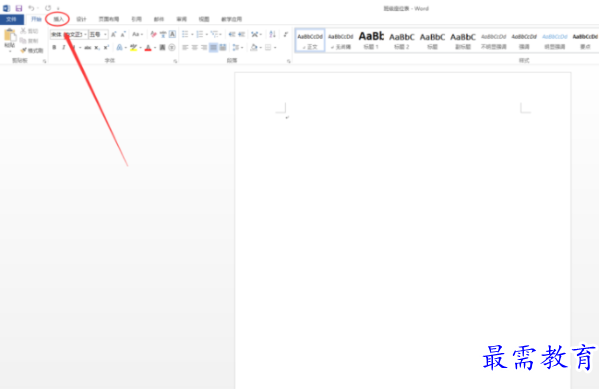Viewport: 604px width, 389px height.
Task: Decrease paragraph indent
Action: pos(232,35)
